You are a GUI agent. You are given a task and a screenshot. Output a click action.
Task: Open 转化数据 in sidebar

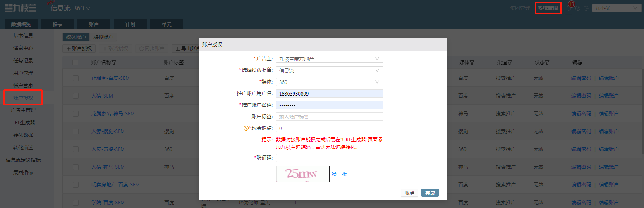[23, 135]
